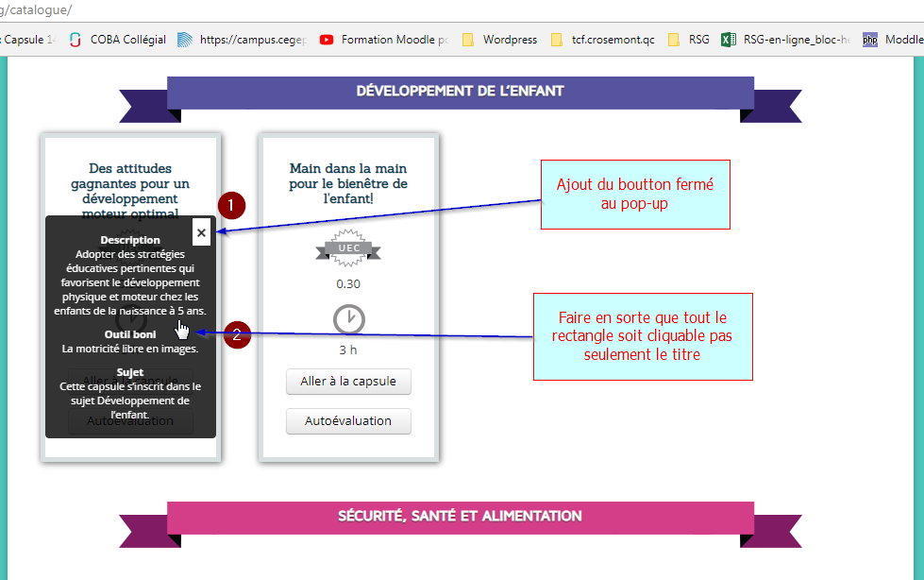Expand the RSG bookmark folder
Screen dimensions: 924x580
[x=689, y=40]
